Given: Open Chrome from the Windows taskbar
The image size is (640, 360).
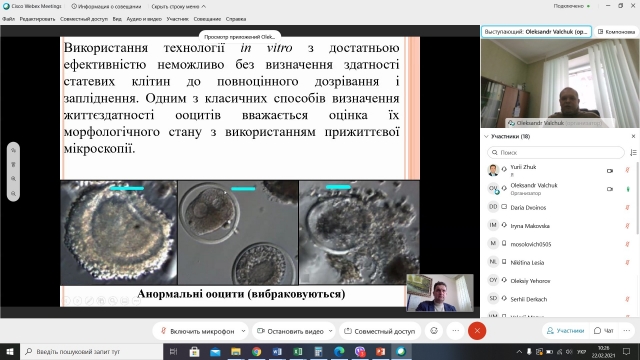Looking at the screenshot, I should (256, 351).
